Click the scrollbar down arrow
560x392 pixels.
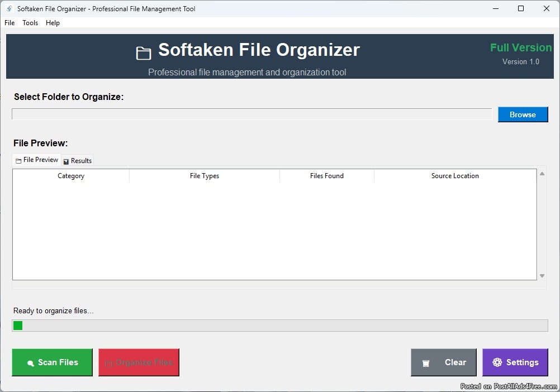(x=542, y=276)
